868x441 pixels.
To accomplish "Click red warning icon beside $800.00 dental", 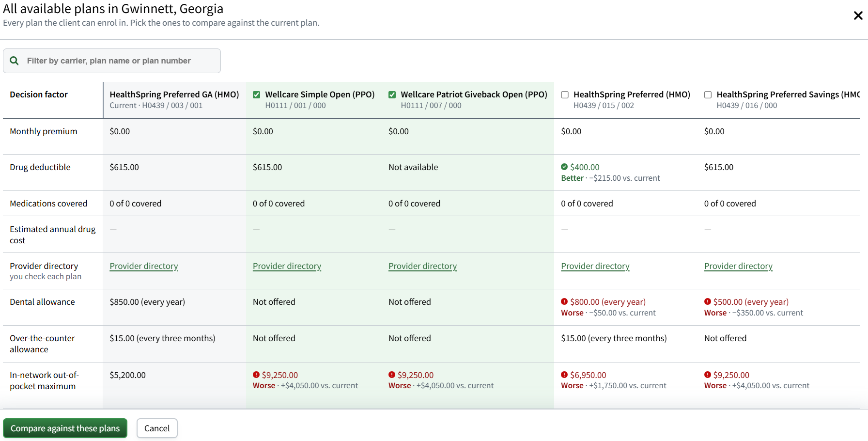I will pos(564,301).
